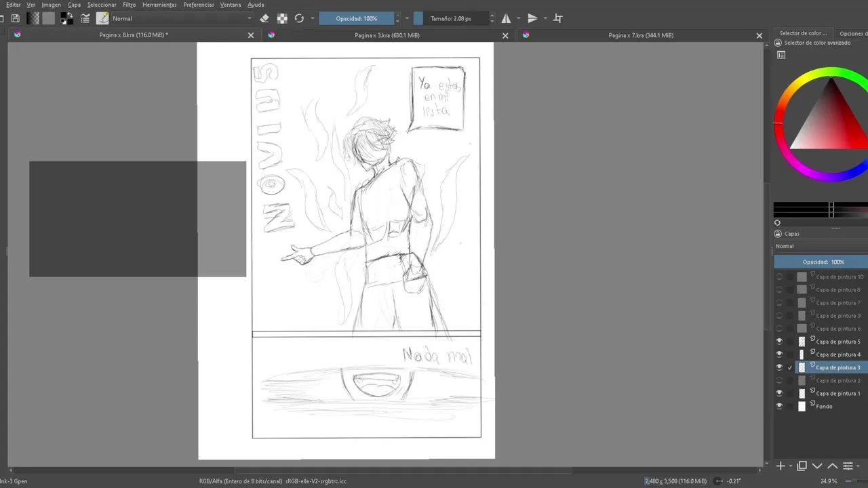Show Capa de pintura 9 layer
868x488 pixels.
pos(779,315)
